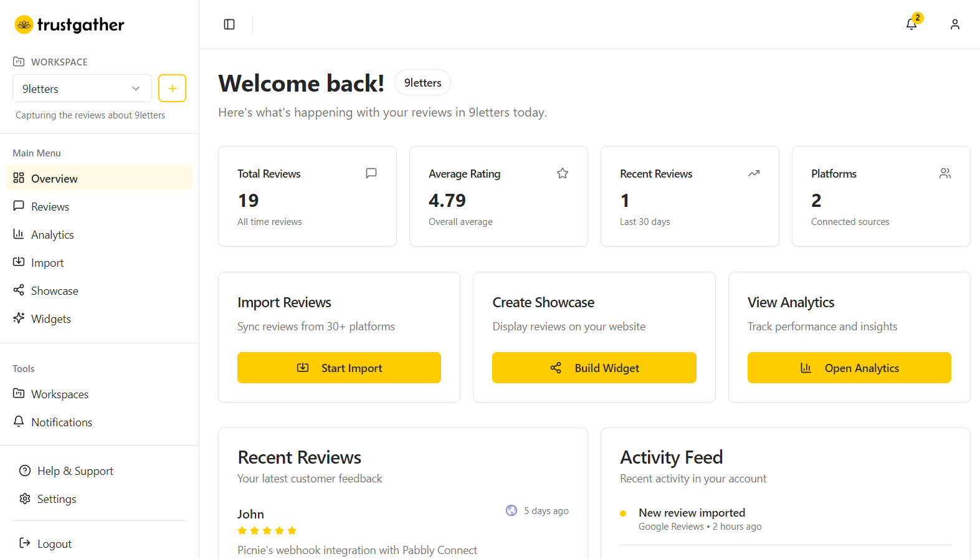Open Reviews in the sidebar
This screenshot has height=559, width=980.
(x=100, y=206)
